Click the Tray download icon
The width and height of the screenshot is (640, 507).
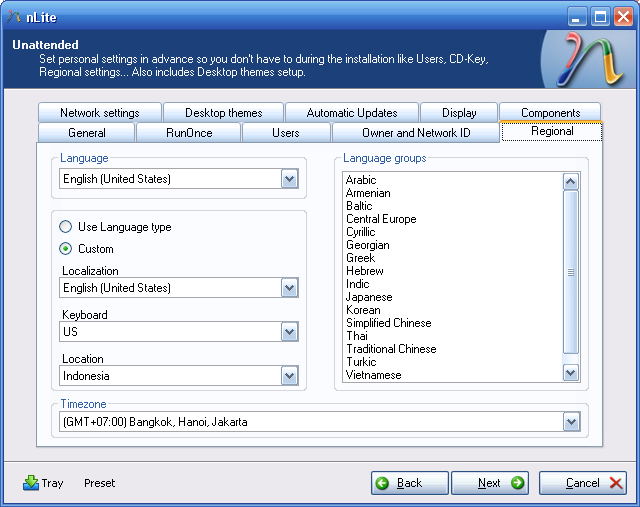(31, 483)
